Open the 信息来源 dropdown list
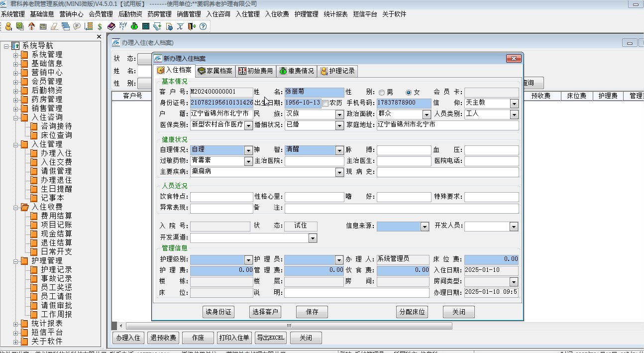 [425, 227]
